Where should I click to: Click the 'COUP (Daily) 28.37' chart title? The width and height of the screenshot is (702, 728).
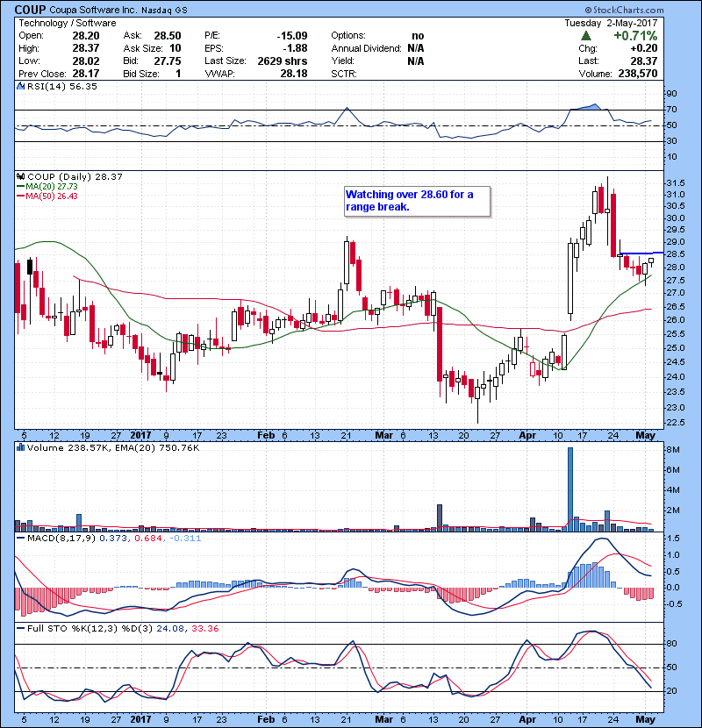tap(75, 177)
